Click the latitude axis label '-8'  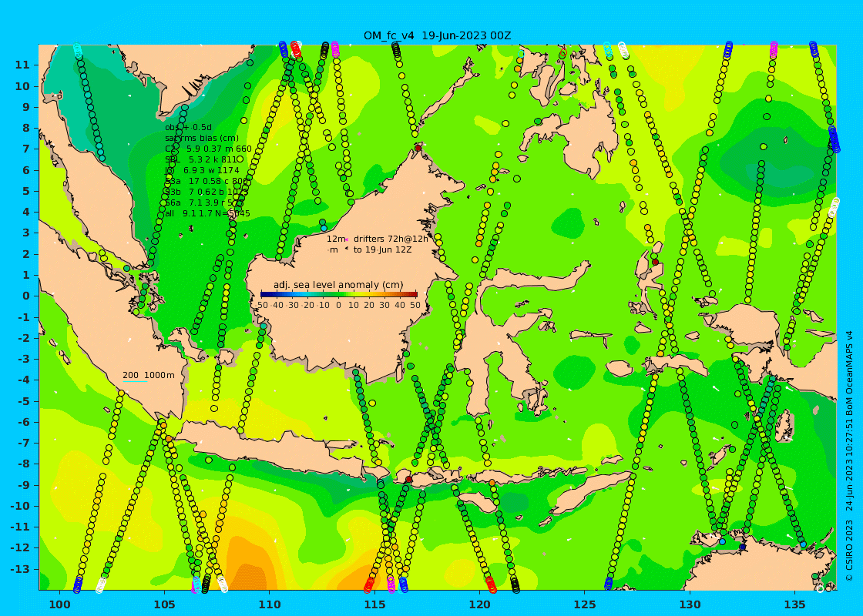[x=23, y=464]
